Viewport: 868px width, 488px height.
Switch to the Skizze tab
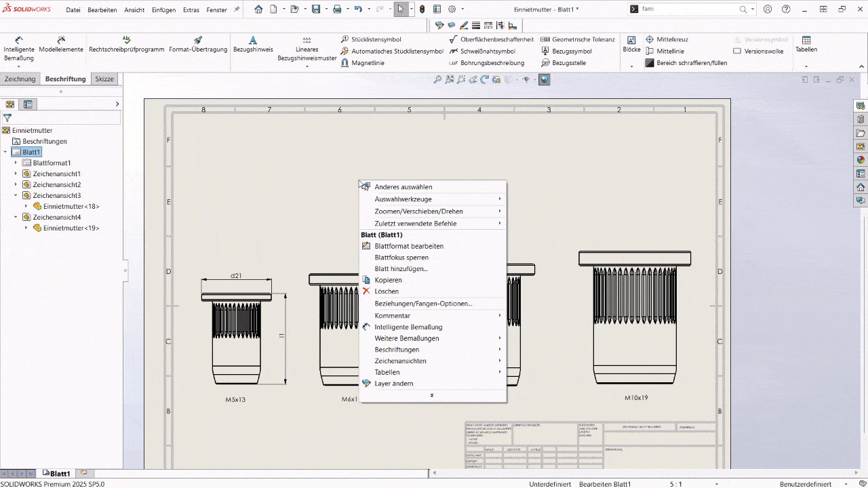coord(104,79)
